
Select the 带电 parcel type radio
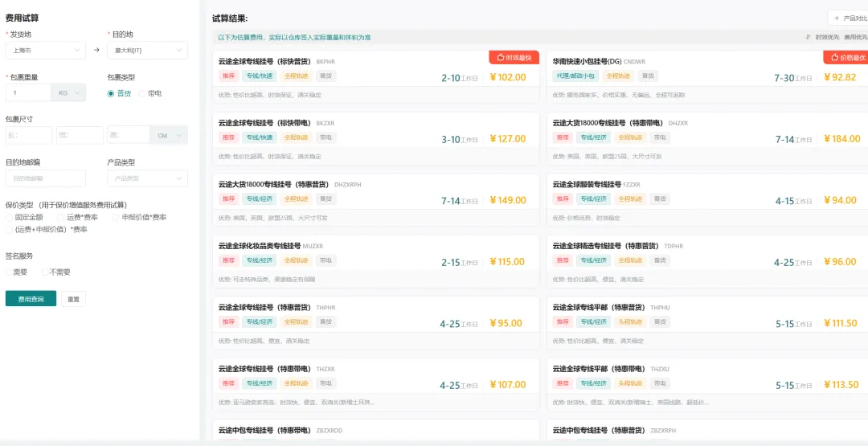(142, 93)
